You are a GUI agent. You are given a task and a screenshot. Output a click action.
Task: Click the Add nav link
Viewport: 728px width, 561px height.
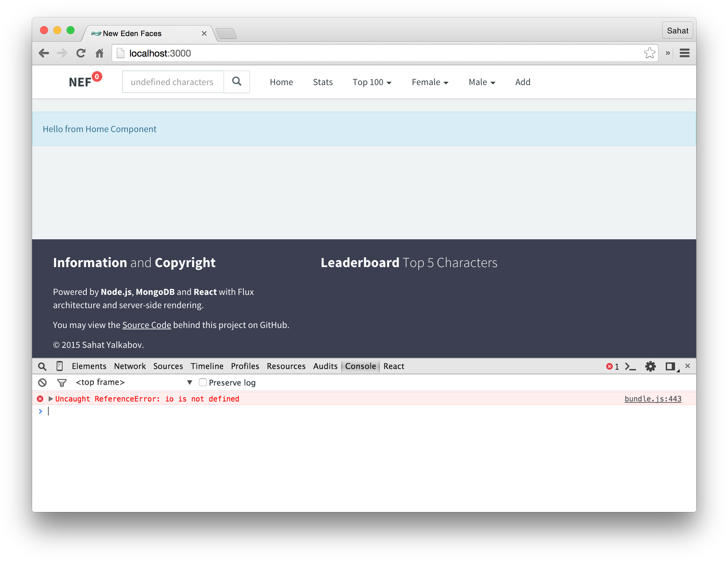[x=522, y=82]
